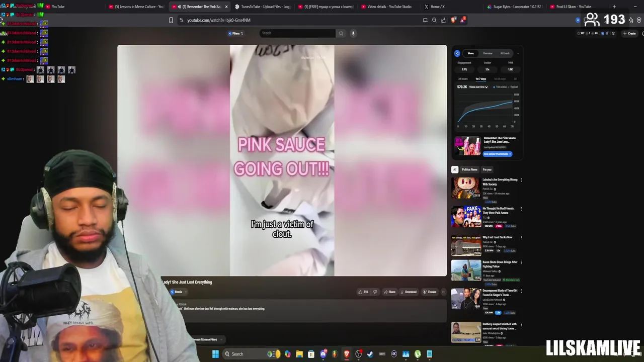The image size is (644, 362).
Task: Select the 24 hours range
Action: pos(462,79)
